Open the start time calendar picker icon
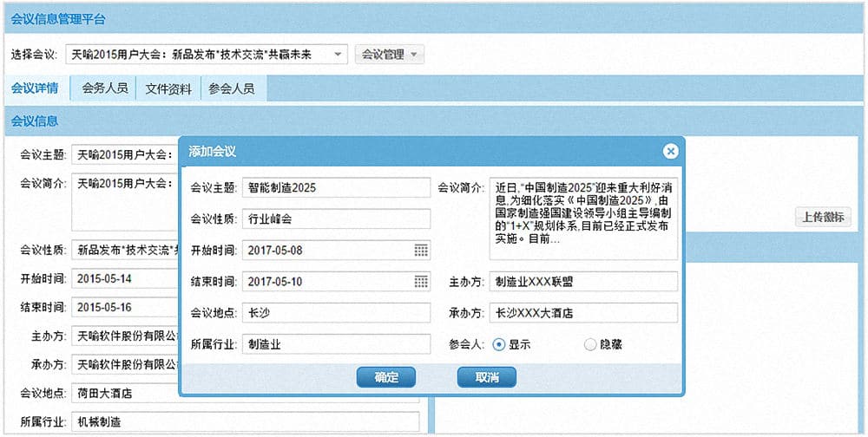 [x=421, y=251]
